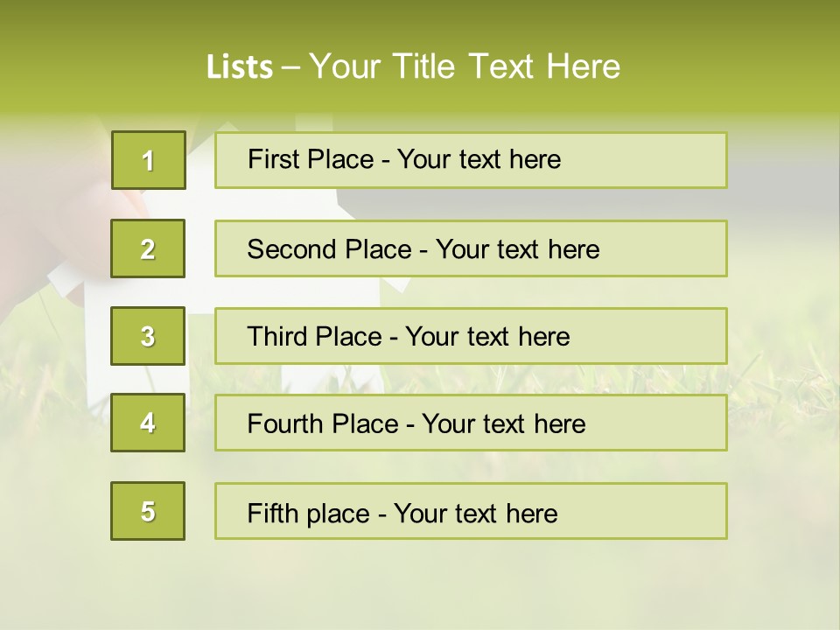840x630 pixels.
Task: Click the bold "Lists" word in the title
Action: [239, 67]
